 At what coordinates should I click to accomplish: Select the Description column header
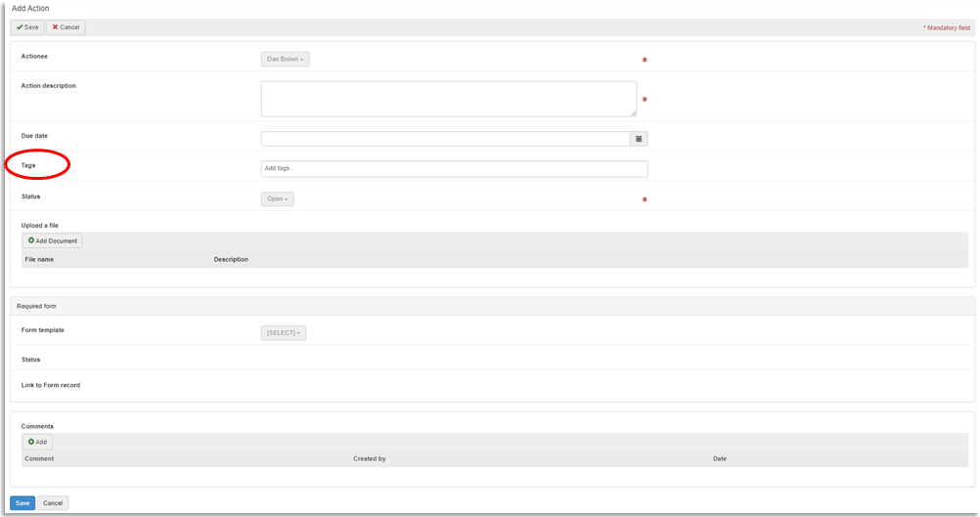click(x=231, y=260)
